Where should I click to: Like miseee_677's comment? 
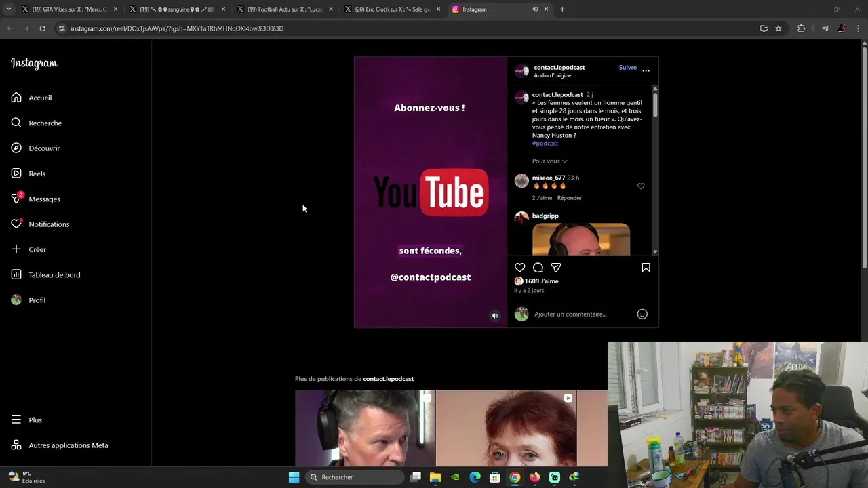641,186
